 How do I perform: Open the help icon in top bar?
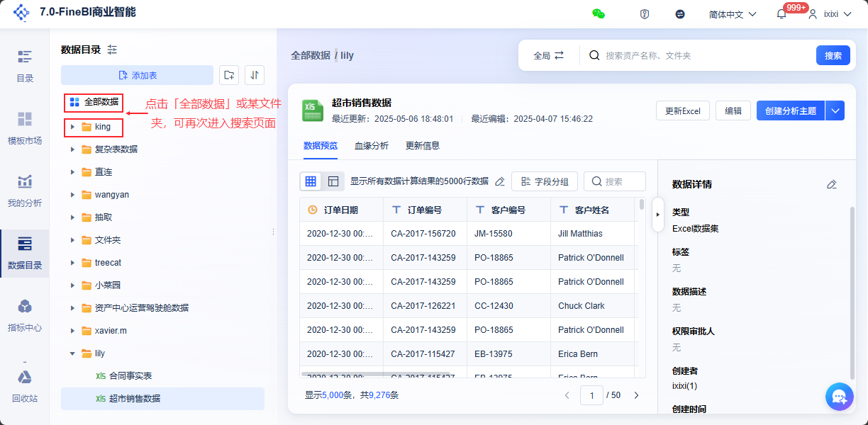click(643, 13)
